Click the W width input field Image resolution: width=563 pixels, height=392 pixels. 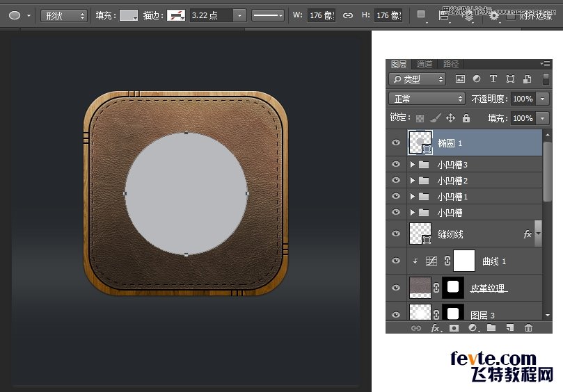[x=322, y=15]
